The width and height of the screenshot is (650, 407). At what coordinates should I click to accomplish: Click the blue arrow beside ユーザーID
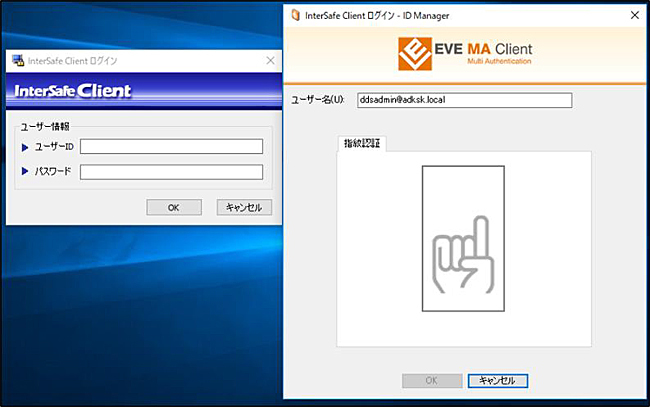(26, 147)
